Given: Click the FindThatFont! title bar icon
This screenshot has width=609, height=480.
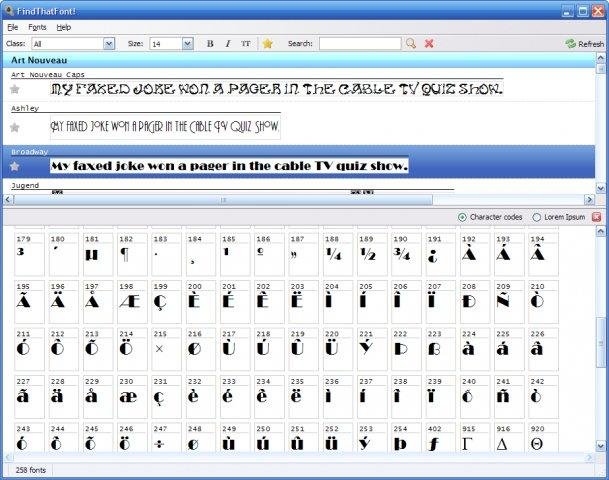Looking at the screenshot, I should click(x=10, y=10).
